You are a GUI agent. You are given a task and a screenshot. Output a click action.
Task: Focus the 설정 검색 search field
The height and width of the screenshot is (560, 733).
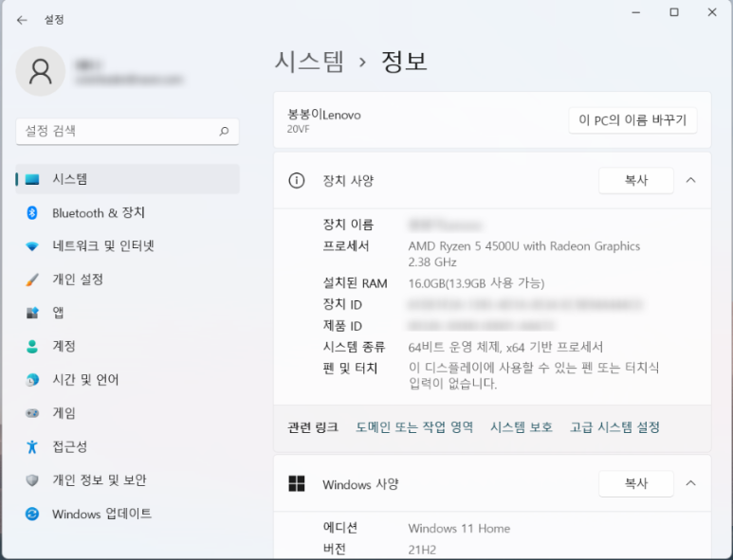pos(127,132)
